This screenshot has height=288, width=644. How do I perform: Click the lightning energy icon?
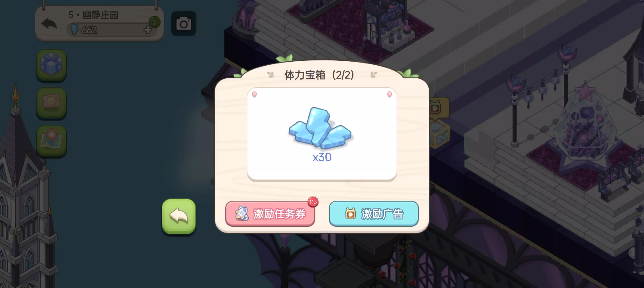pyautogui.click(x=74, y=29)
